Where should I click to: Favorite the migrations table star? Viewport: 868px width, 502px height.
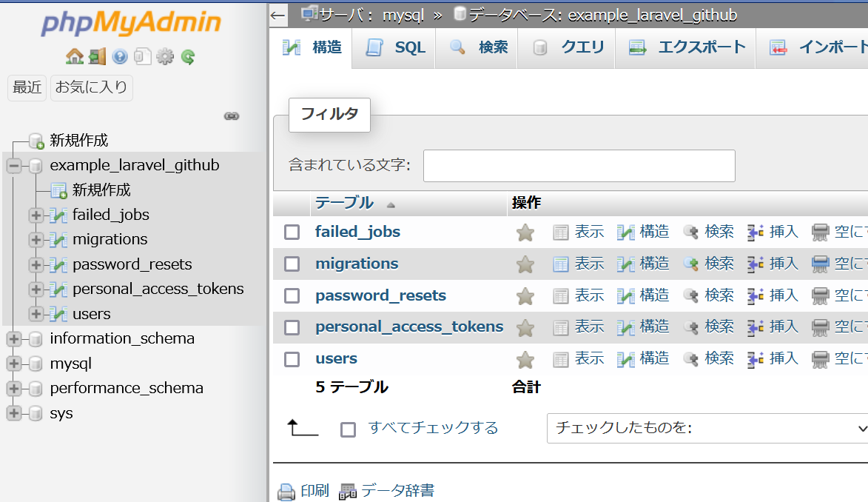pyautogui.click(x=525, y=264)
